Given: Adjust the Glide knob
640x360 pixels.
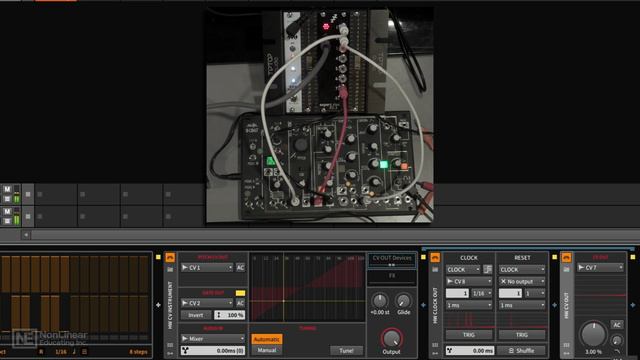Looking at the screenshot, I should pyautogui.click(x=403, y=301).
